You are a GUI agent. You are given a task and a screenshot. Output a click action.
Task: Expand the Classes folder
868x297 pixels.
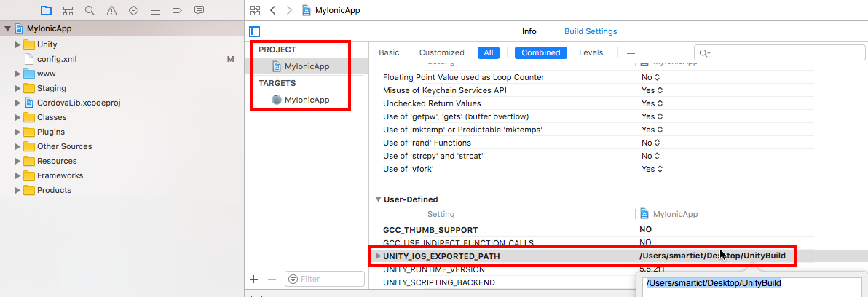17,117
